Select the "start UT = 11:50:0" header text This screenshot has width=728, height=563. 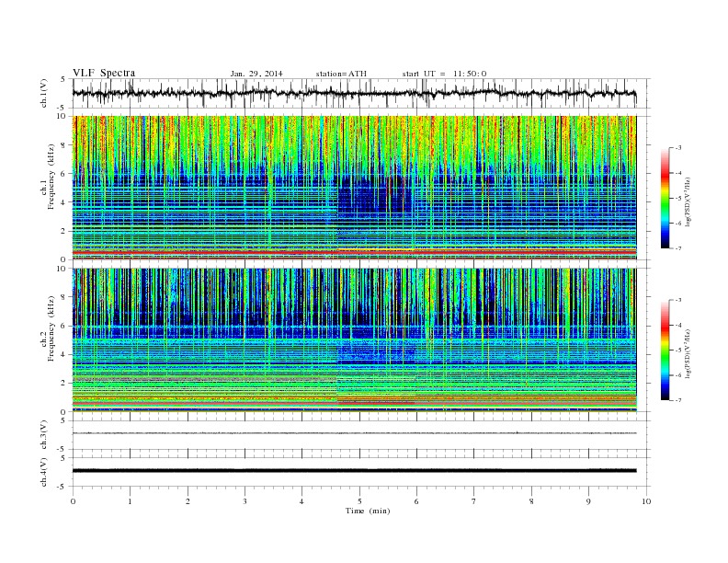pyautogui.click(x=444, y=74)
